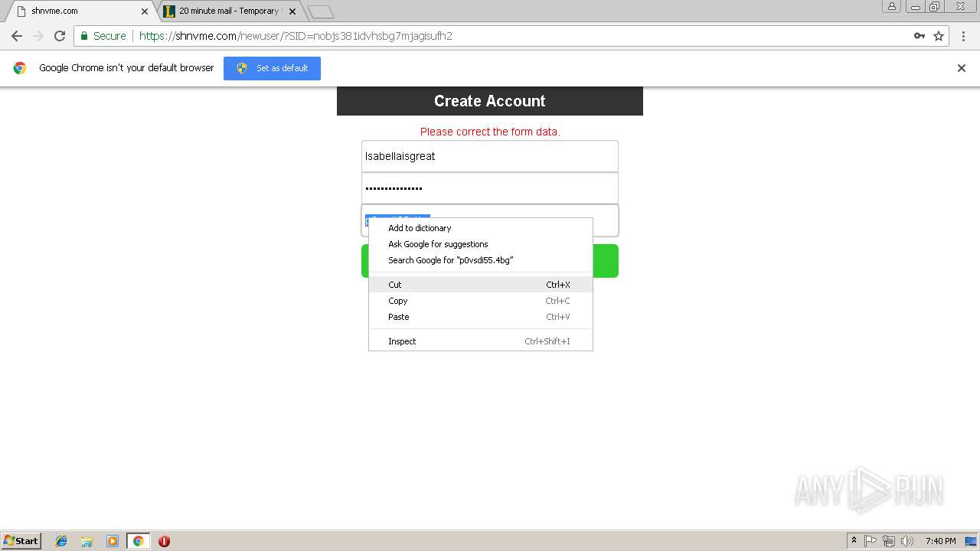Image resolution: width=980 pixels, height=551 pixels.
Task: Open the Windows Start menu
Action: (21, 540)
